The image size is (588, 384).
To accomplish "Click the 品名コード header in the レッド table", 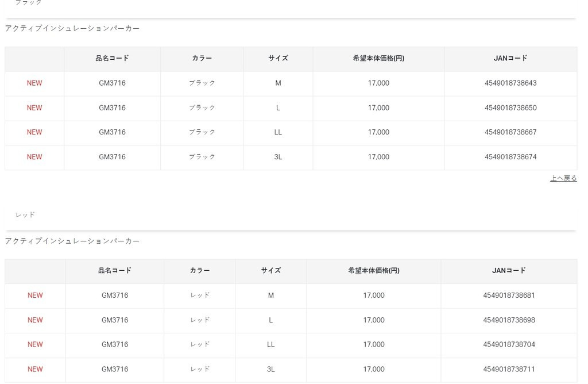I will click(x=115, y=271).
